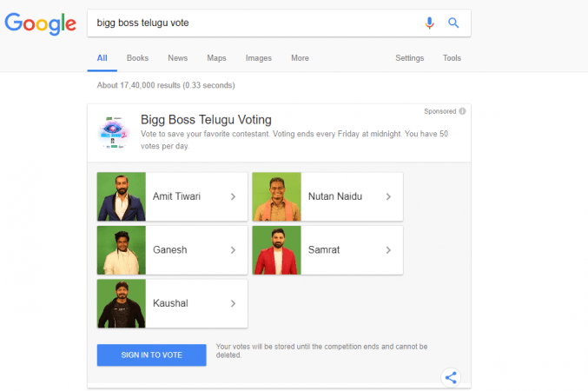The height and width of the screenshot is (391, 588).
Task: Click the blue search magnifier icon
Action: pyautogui.click(x=453, y=23)
